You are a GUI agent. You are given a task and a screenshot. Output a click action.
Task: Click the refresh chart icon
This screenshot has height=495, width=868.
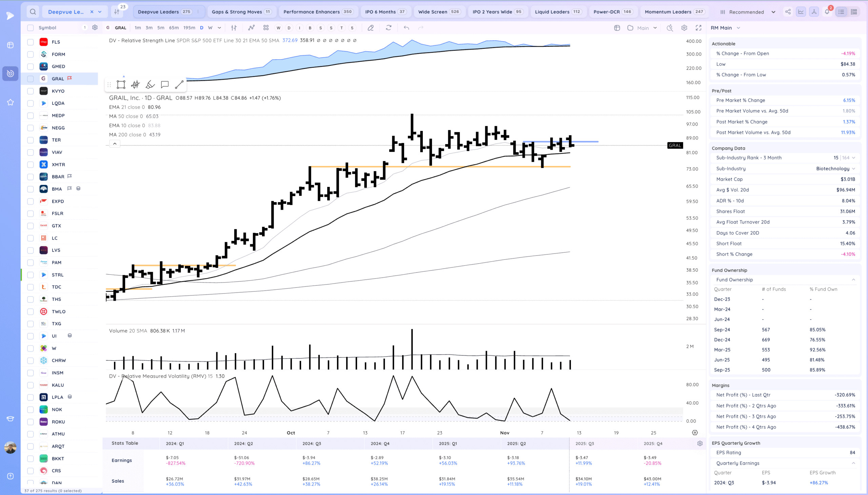tap(389, 28)
